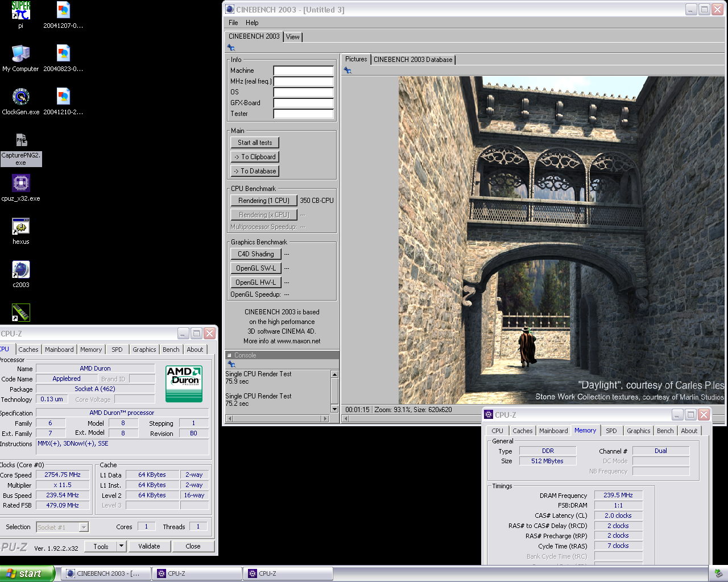Click the 350 CB-CPU score text
728x582 pixels.
[x=317, y=201]
